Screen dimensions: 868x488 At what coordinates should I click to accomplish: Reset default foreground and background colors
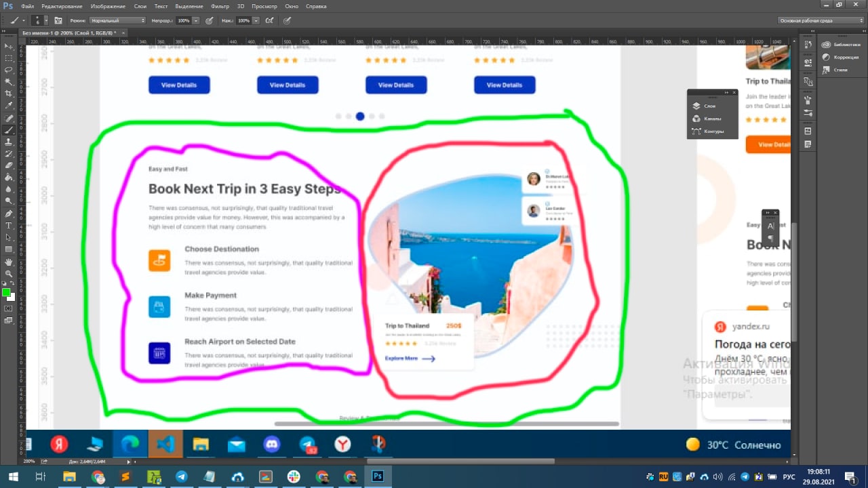click(x=5, y=283)
